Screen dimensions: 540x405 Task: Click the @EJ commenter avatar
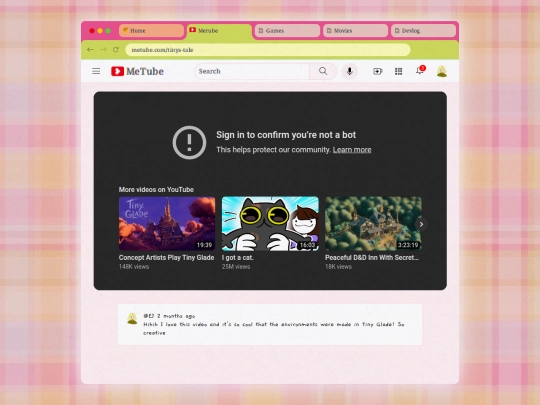click(x=132, y=318)
